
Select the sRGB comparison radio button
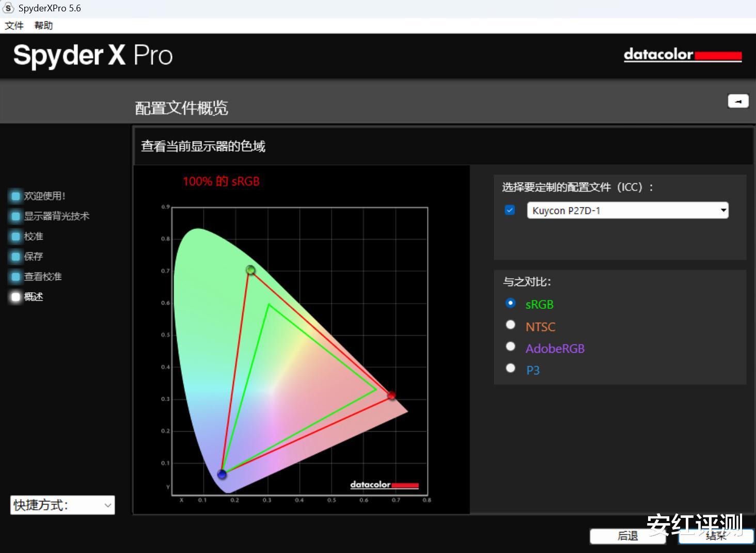511,303
